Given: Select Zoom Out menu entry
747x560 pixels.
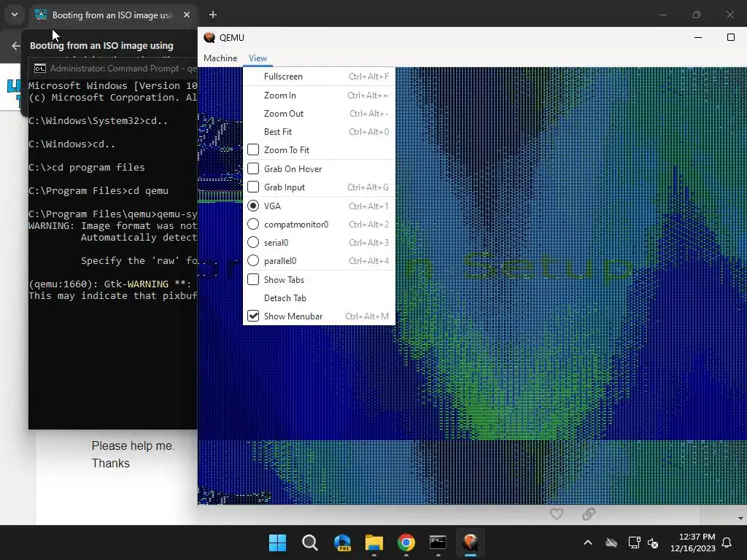Looking at the screenshot, I should coord(319,113).
